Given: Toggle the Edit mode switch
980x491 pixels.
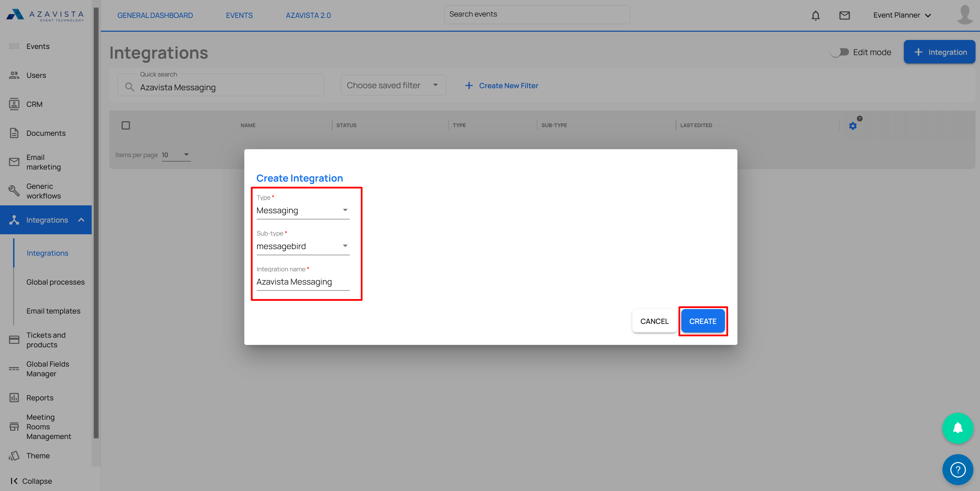Looking at the screenshot, I should coord(839,52).
